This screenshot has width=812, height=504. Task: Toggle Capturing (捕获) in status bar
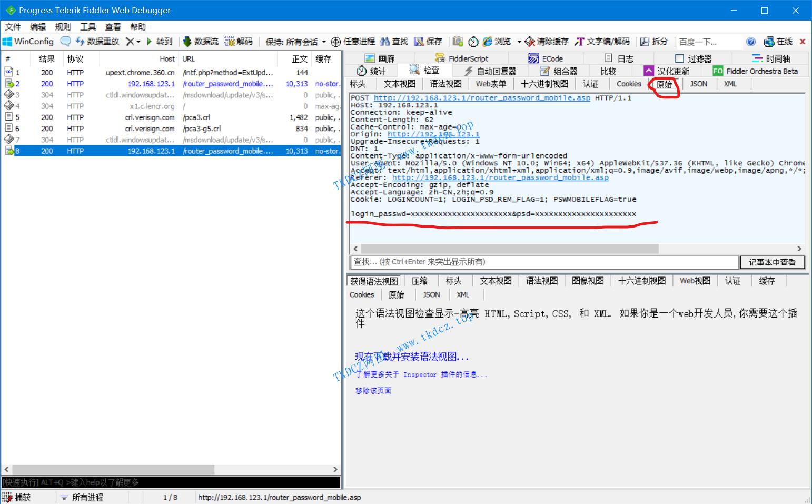tap(16, 497)
